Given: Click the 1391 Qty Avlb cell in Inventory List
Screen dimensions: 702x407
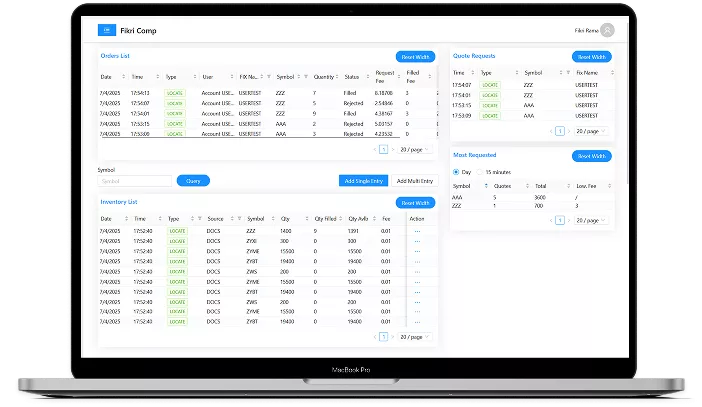Looking at the screenshot, I should tap(353, 231).
